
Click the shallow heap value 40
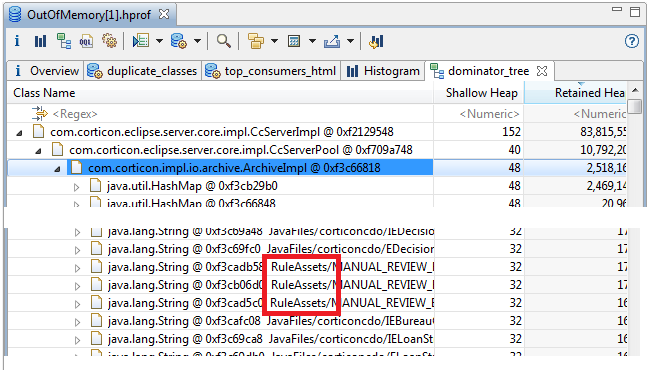click(x=514, y=149)
